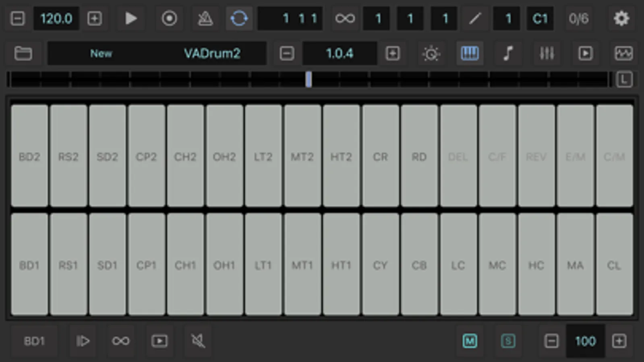Viewport: 644px width, 362px height.
Task: Tap the DEL effect pad
Action: click(x=458, y=156)
